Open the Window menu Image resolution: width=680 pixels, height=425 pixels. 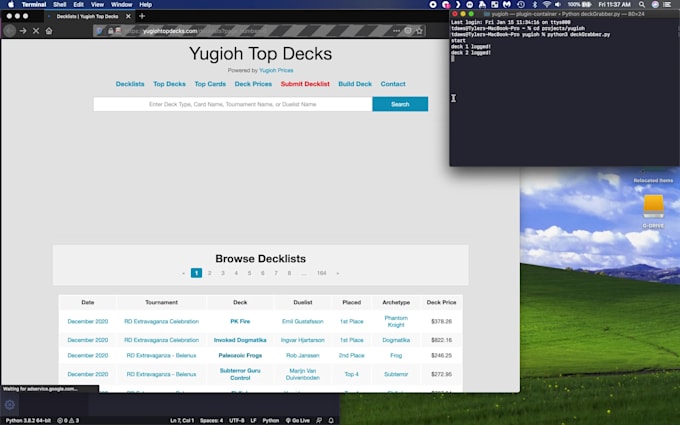coord(121,4)
